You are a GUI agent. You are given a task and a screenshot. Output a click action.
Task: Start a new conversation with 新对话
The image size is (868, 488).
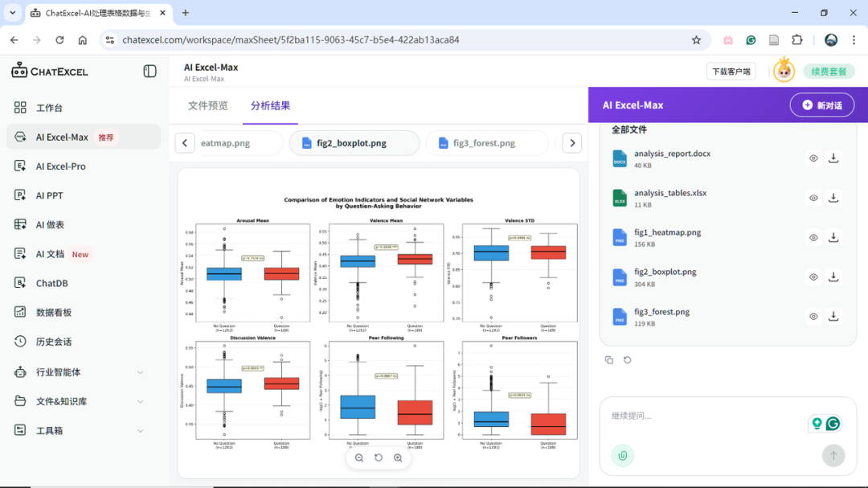(822, 105)
